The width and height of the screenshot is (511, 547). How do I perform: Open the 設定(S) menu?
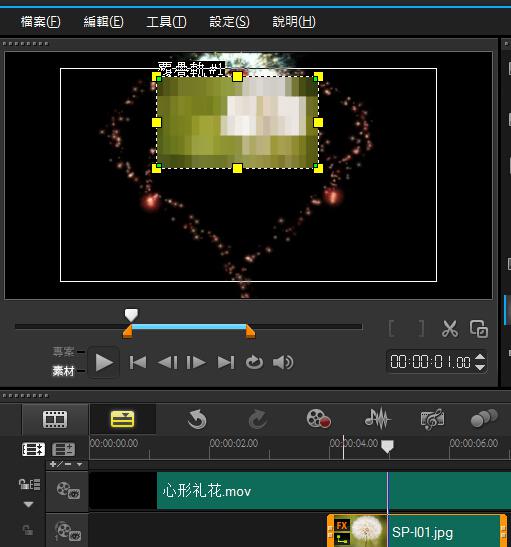pos(229,22)
